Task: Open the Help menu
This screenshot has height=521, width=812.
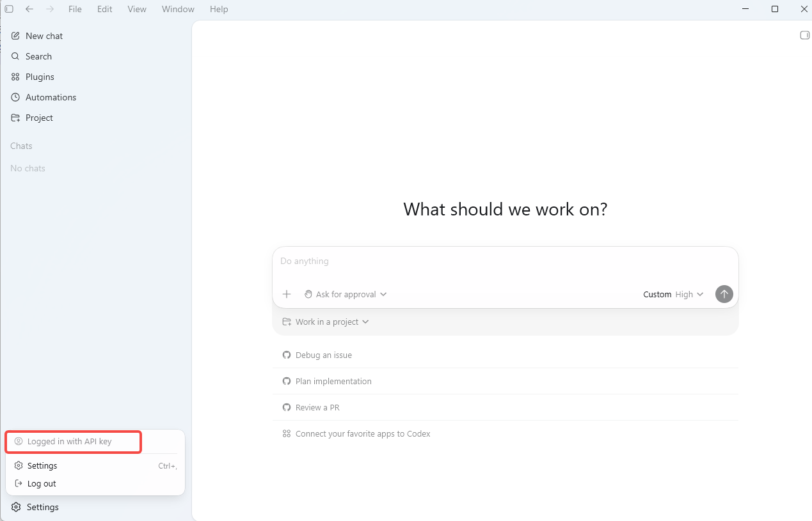Action: click(219, 9)
